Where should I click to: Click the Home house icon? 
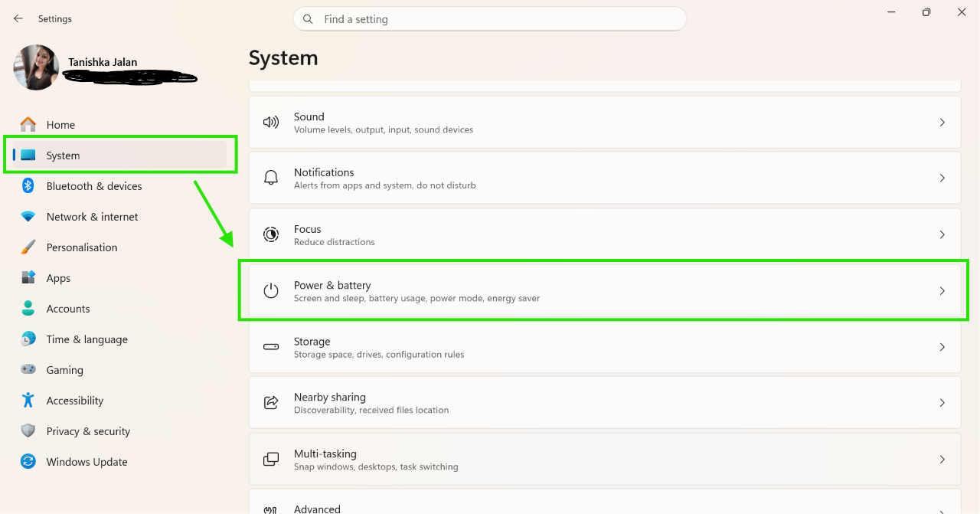(x=28, y=124)
